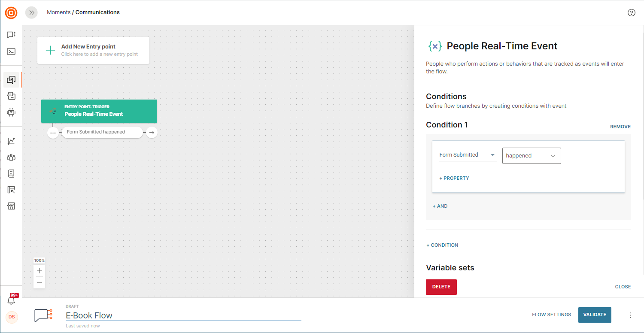Click the storefront icon in sidebar
The height and width of the screenshot is (333, 644).
coord(11,206)
